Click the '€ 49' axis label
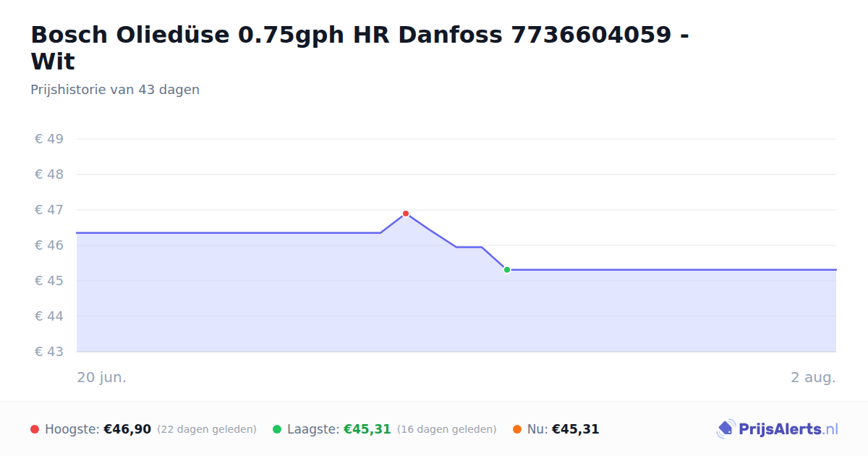The image size is (868, 456). pos(49,139)
